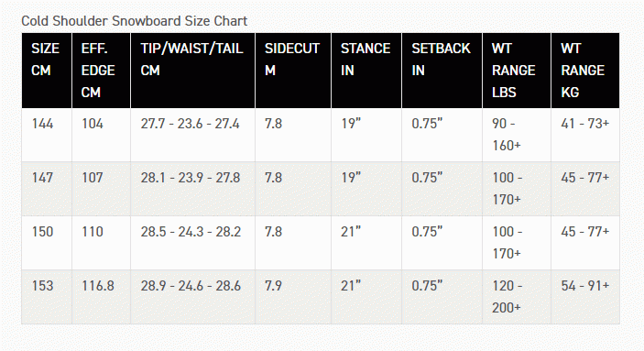Image resolution: width=644 pixels, height=351 pixels.
Task: Select the 150 size cell
Action: (x=47, y=243)
